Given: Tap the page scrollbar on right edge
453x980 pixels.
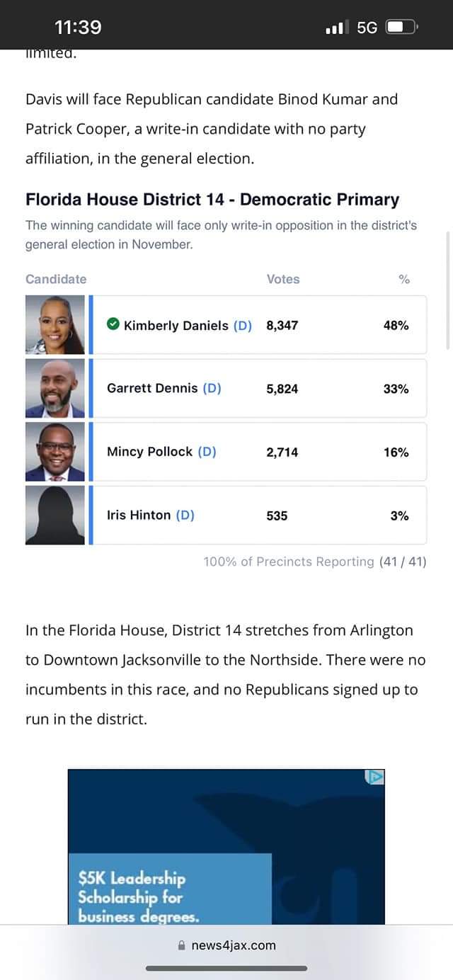Looking at the screenshot, I should [447, 290].
